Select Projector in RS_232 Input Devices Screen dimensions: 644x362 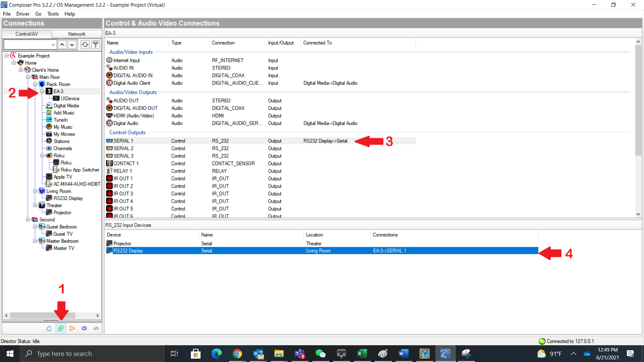[x=122, y=243]
